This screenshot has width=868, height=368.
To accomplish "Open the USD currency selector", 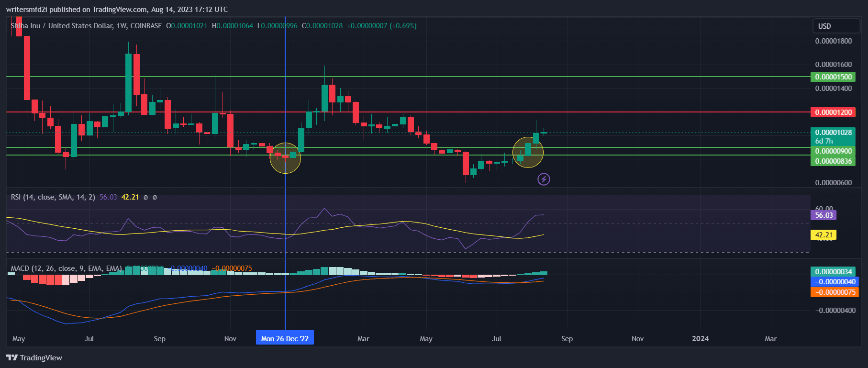I will coord(835,26).
